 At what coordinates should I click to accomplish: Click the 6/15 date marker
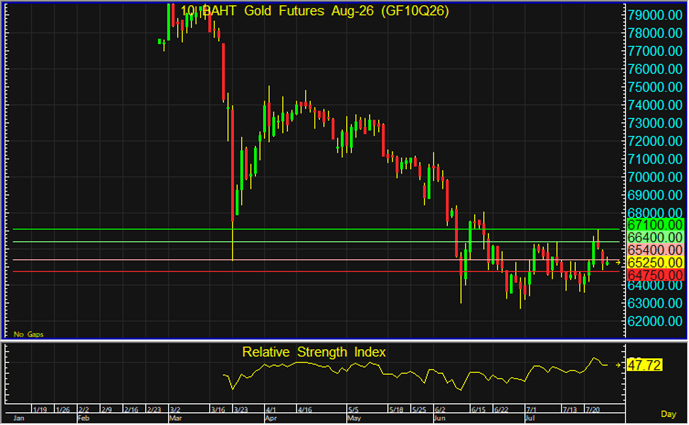tap(479, 410)
